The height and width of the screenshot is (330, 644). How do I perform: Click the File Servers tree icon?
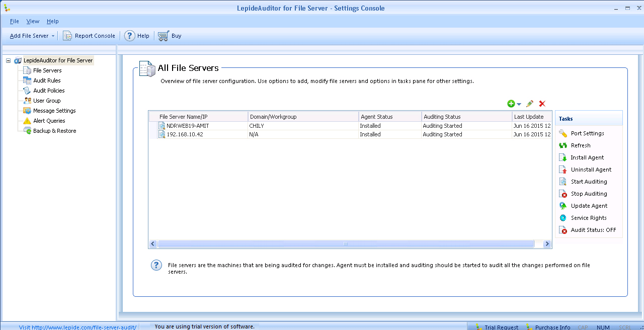coord(27,70)
